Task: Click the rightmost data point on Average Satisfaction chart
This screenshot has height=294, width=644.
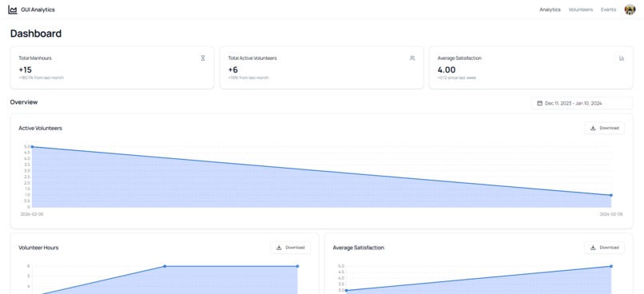Action: tap(611, 266)
